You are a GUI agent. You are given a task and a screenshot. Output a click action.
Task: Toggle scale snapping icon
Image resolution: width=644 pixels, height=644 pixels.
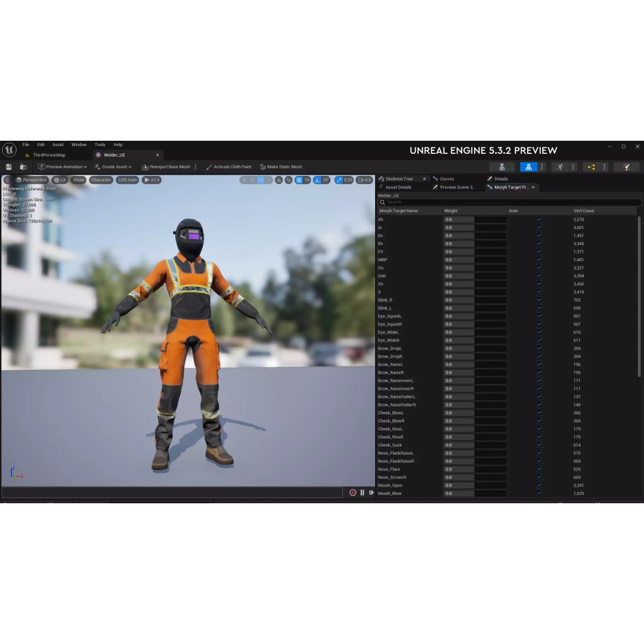click(x=339, y=180)
